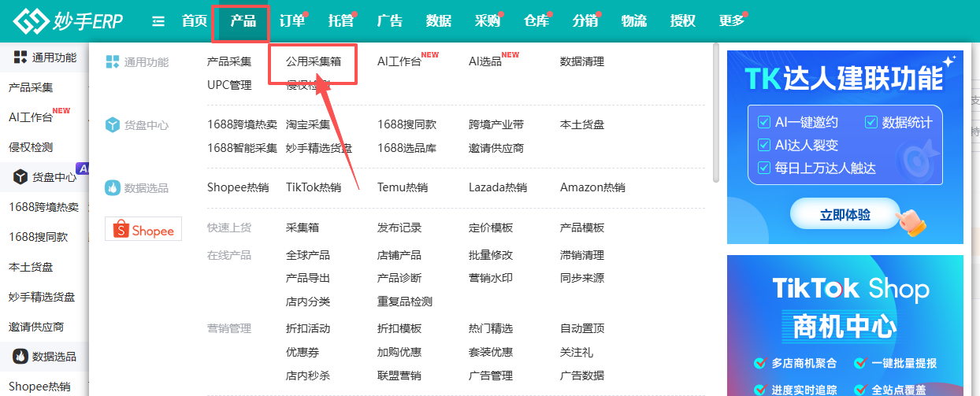Open 妙手精选货盘 in left sidebar
Screen dimensions: 980x396
tap(42, 297)
